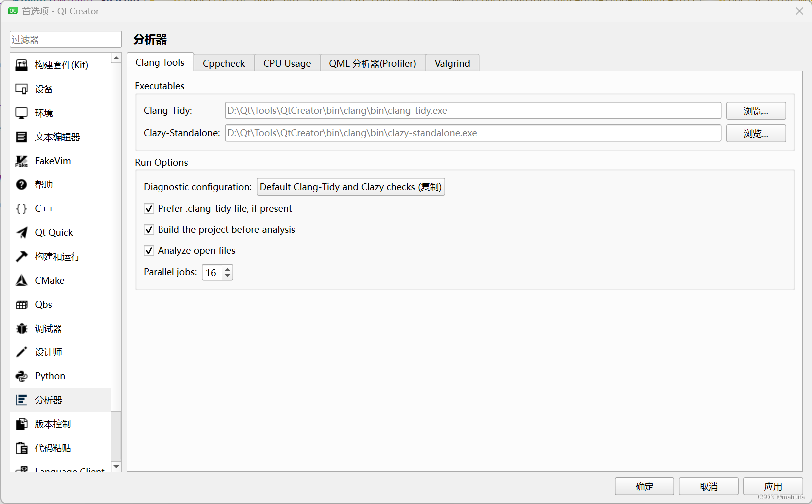Screen dimensions: 812x504
Task: Select the 设备 devices icon
Action: coord(22,89)
